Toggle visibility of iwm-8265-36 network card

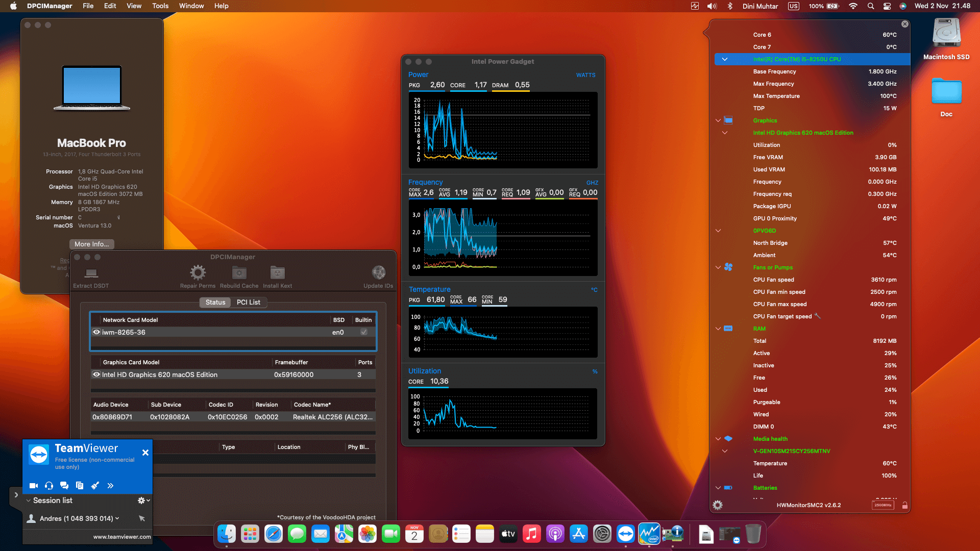coord(96,332)
